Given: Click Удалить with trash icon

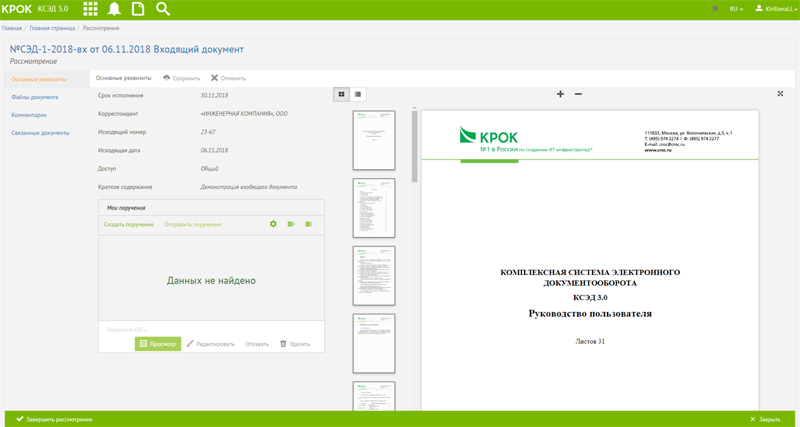Looking at the screenshot, I should [x=294, y=344].
